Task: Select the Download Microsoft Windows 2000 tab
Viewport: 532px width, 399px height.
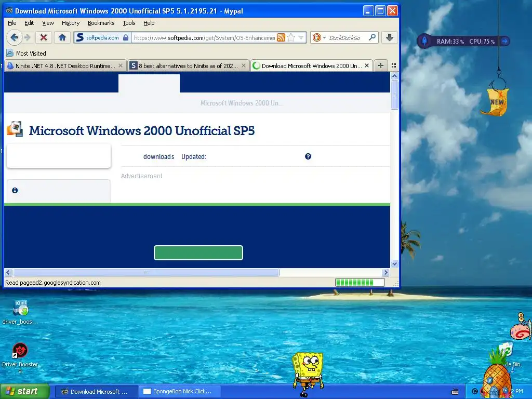Action: pyautogui.click(x=312, y=66)
